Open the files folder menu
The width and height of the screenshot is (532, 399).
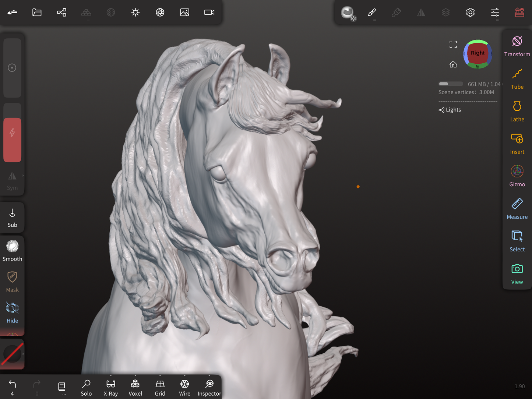pyautogui.click(x=37, y=13)
